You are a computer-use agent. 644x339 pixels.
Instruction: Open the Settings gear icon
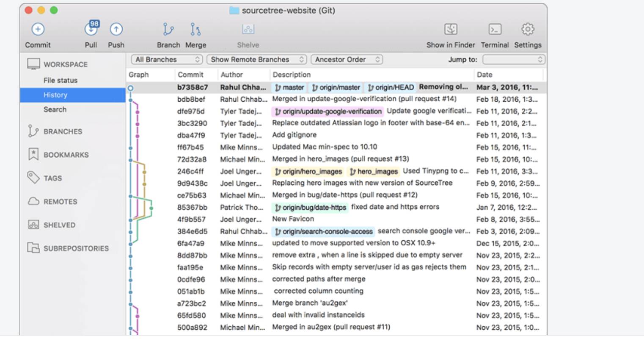528,29
